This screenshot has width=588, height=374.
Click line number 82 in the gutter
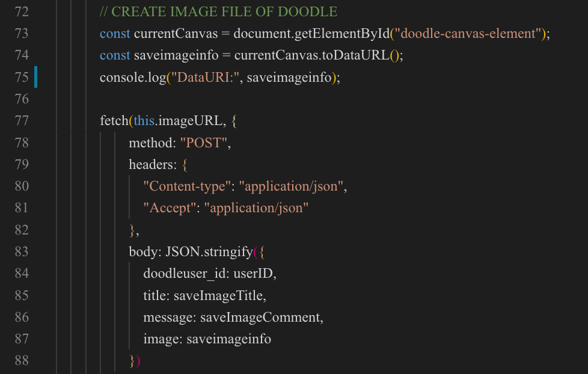[22, 230]
